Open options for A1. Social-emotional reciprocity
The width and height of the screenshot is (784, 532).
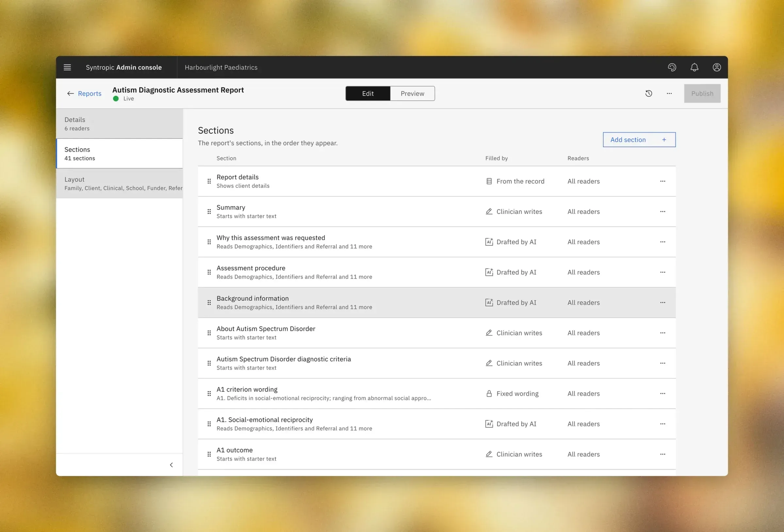[662, 424]
